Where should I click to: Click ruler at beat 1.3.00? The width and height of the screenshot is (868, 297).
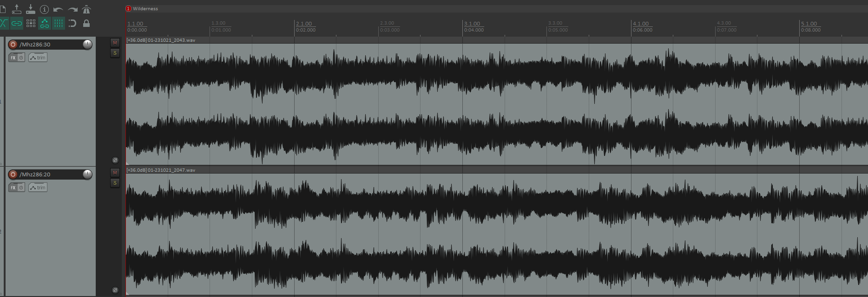pos(218,23)
